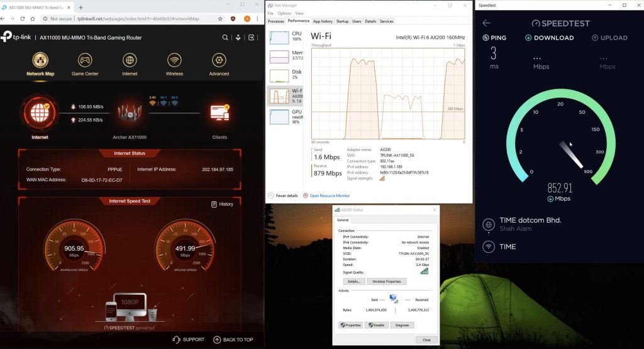Image resolution: width=644 pixels, height=349 pixels.
Task: Click the router firmware update icon
Action: tap(238, 37)
